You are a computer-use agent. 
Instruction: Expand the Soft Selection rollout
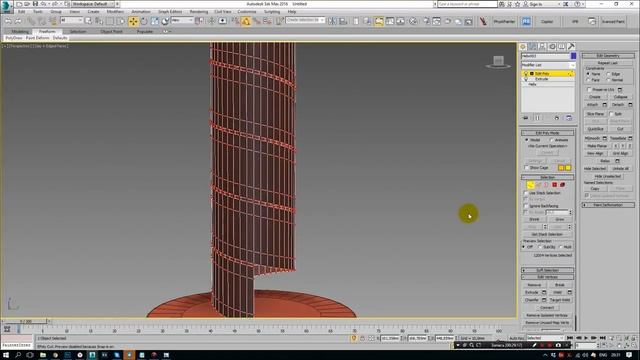547,270
